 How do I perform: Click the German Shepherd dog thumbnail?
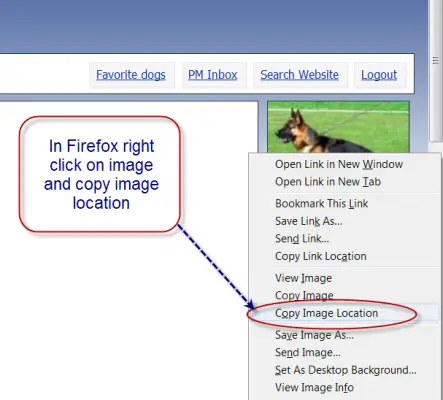pyautogui.click(x=338, y=127)
